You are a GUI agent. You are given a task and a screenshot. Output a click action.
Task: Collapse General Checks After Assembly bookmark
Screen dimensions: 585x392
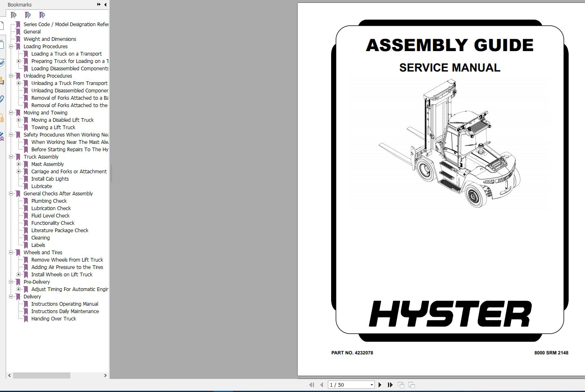coord(11,194)
